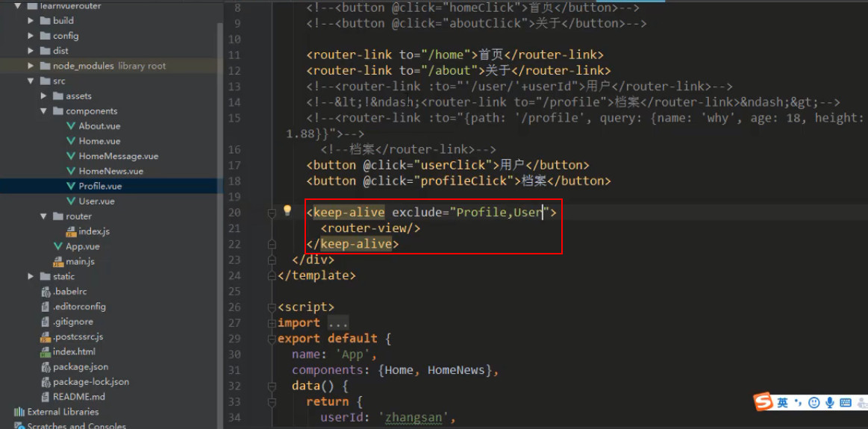Click the '/home' router-link path on line 11

pos(446,54)
